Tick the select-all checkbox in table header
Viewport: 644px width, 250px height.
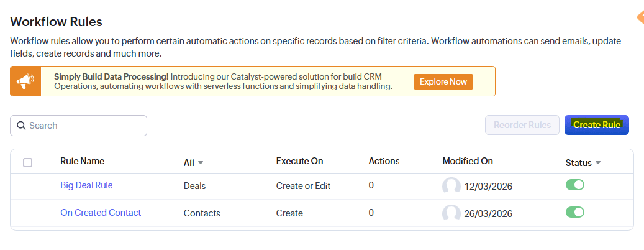coord(27,162)
